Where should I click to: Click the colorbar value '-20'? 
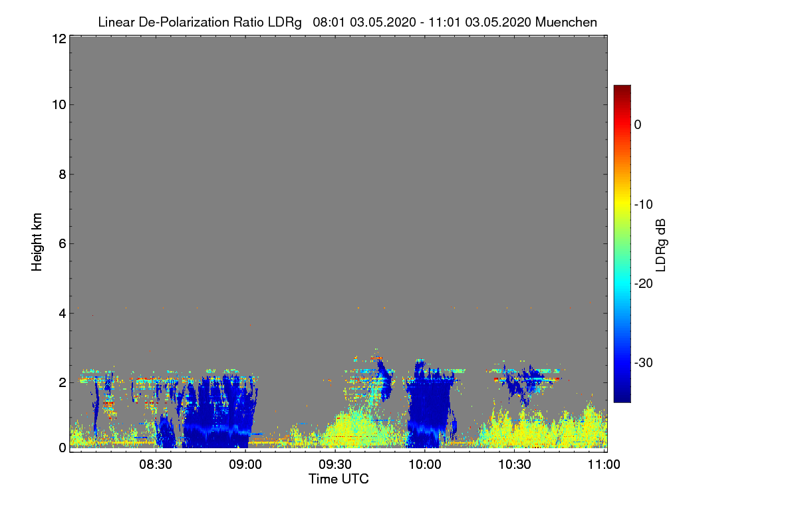pyautogui.click(x=644, y=283)
